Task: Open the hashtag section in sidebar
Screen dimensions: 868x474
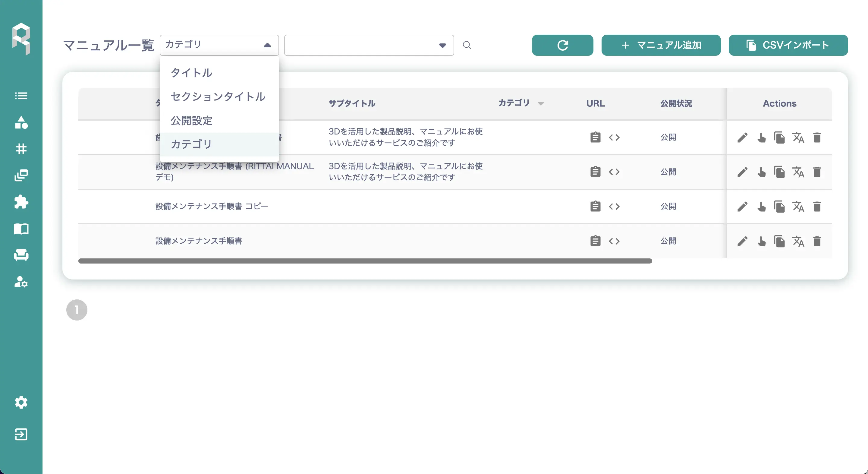Action: point(21,149)
